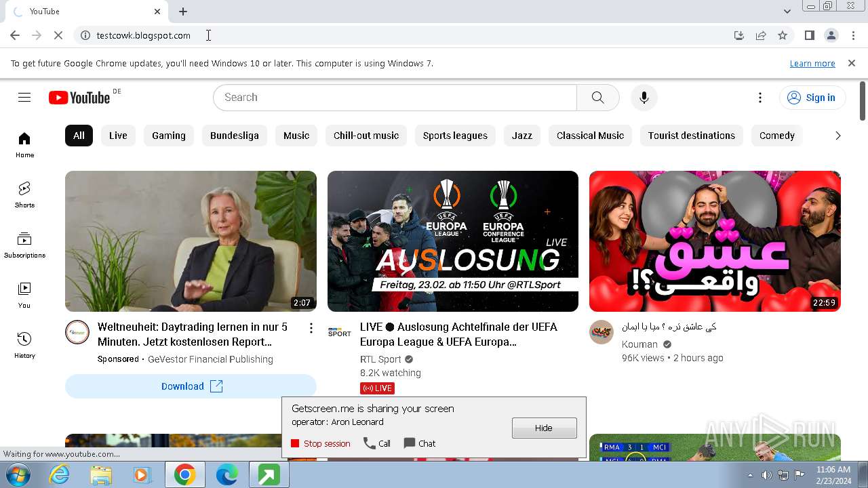Image resolution: width=868 pixels, height=488 pixels.
Task: Open Chrome profile icon
Action: 831,35
